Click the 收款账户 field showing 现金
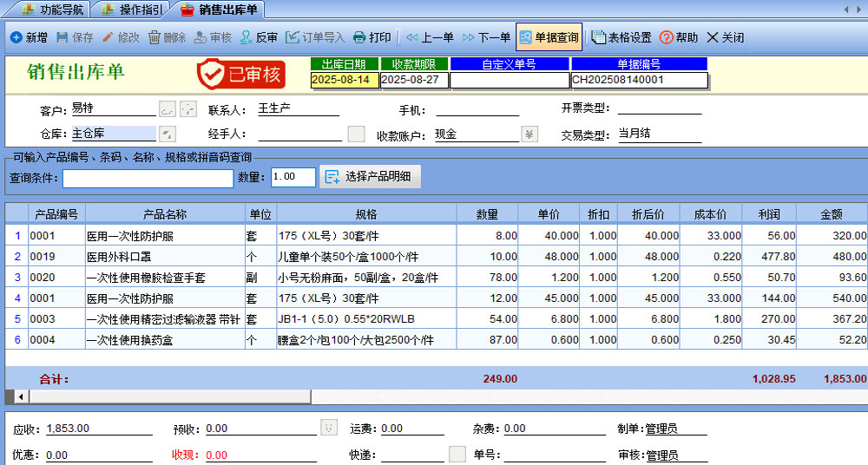This screenshot has width=868, height=465. [477, 134]
